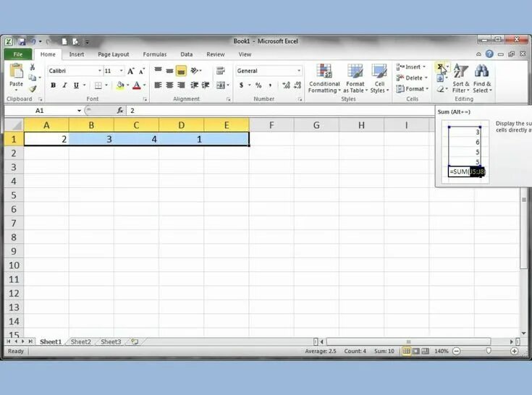
Task: Open the General number format dropdown
Action: click(299, 71)
